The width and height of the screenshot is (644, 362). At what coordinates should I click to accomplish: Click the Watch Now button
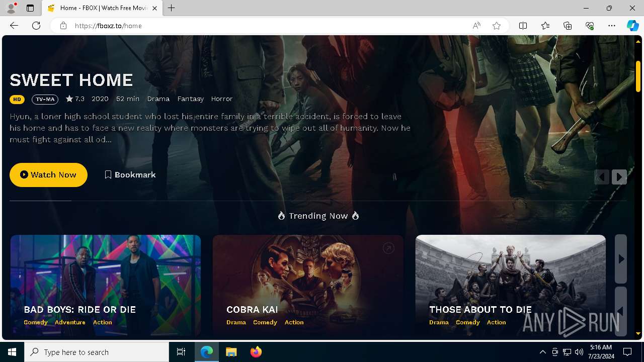48,174
